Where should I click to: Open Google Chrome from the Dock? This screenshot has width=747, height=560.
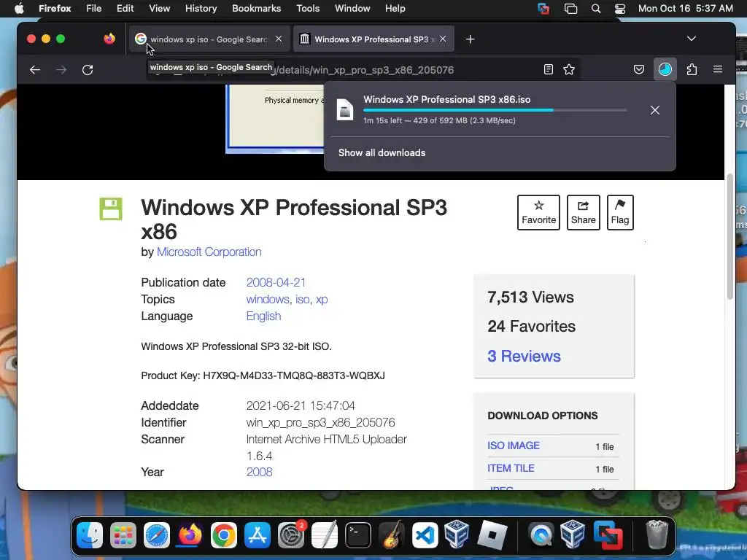pyautogui.click(x=224, y=535)
